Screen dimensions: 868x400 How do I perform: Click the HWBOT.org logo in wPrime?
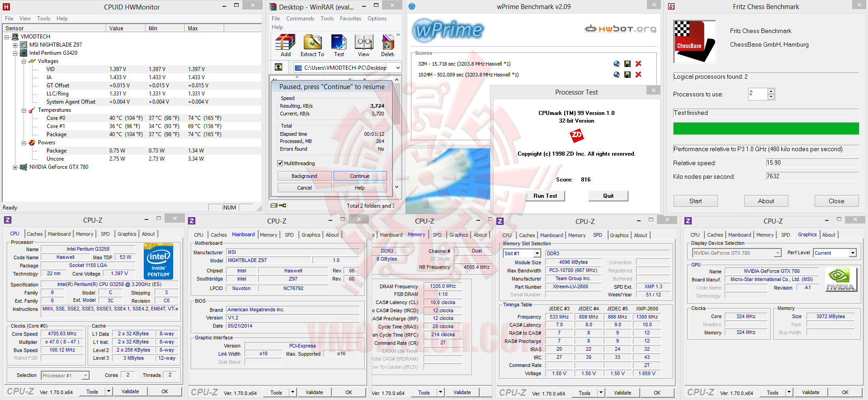pyautogui.click(x=620, y=29)
